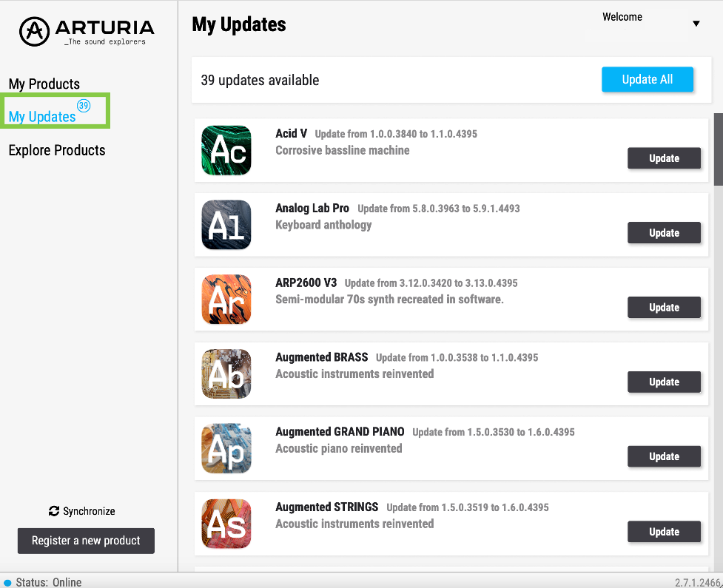Image resolution: width=723 pixels, height=588 pixels.
Task: Click the ARP2600 V3 product icon
Action: coord(226,300)
